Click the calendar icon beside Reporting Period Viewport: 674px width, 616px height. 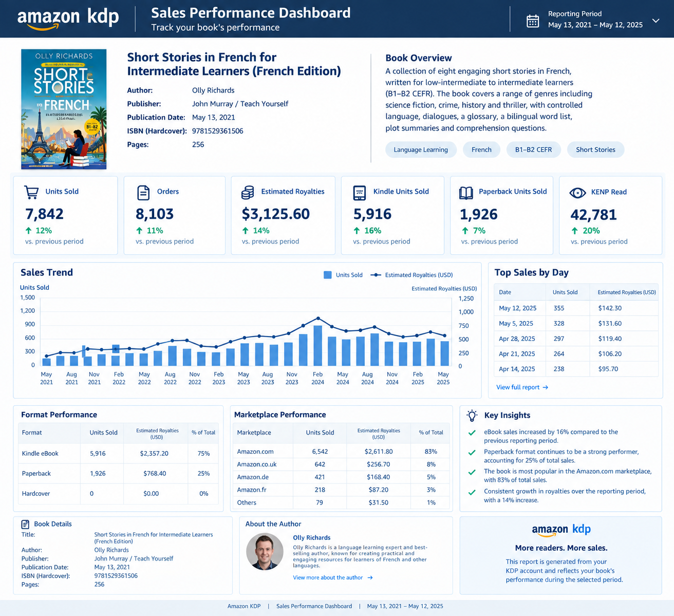[x=533, y=21]
